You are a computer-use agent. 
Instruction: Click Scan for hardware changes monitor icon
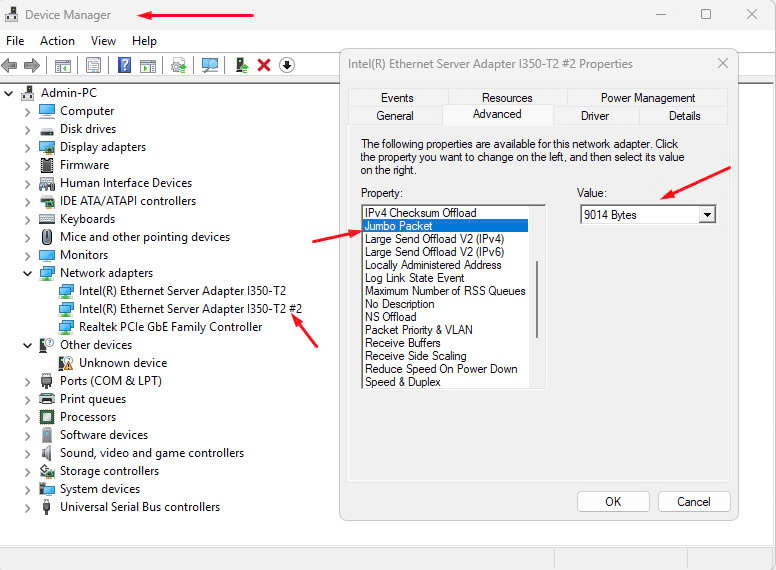point(210,65)
